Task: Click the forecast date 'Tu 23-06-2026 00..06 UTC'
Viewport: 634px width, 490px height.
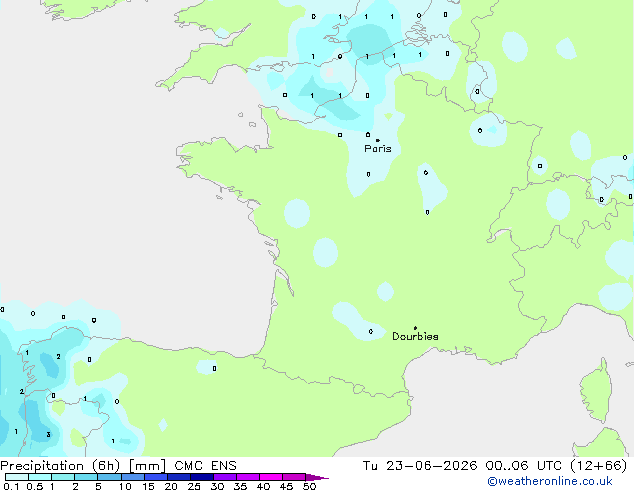Action: click(464, 466)
